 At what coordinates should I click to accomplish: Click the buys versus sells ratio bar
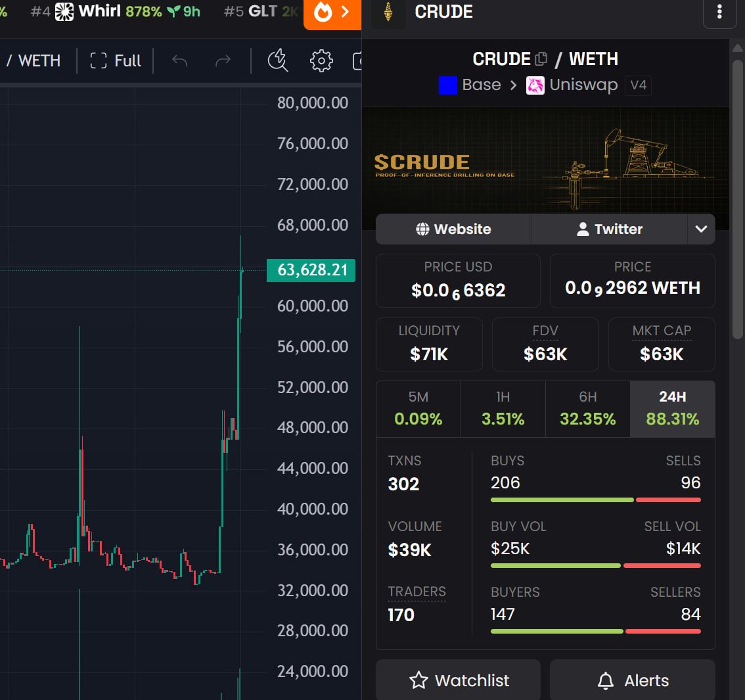pyautogui.click(x=595, y=500)
